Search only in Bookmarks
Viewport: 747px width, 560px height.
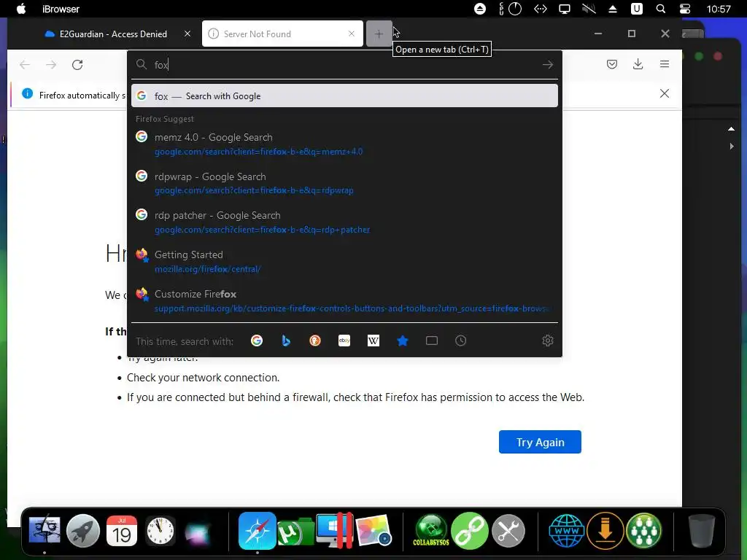coord(403,341)
